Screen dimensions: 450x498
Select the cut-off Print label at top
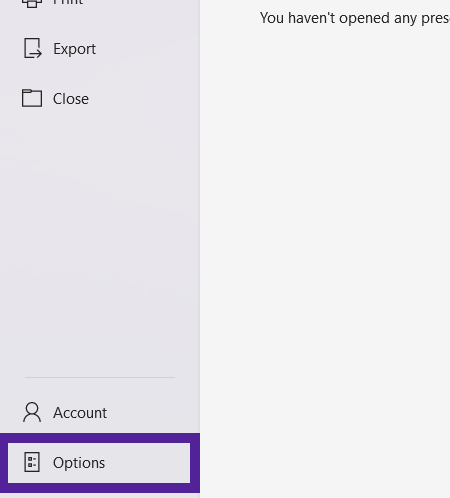pyautogui.click(x=68, y=3)
